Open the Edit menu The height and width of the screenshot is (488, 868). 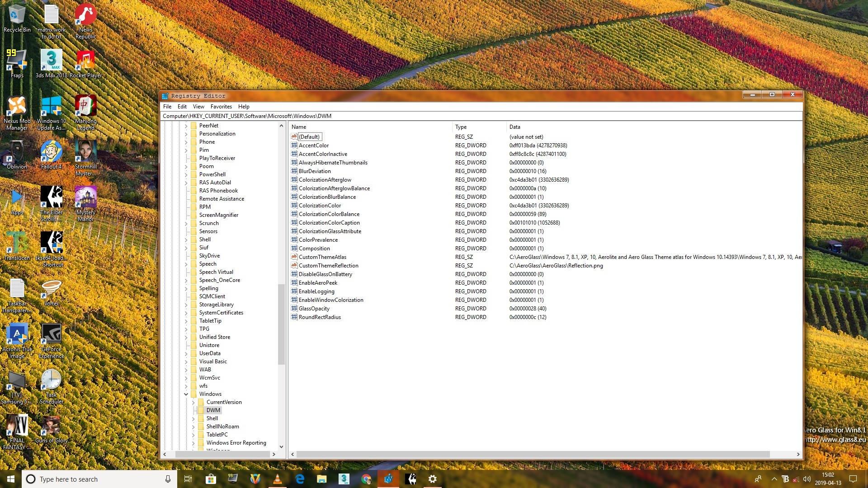tap(182, 107)
